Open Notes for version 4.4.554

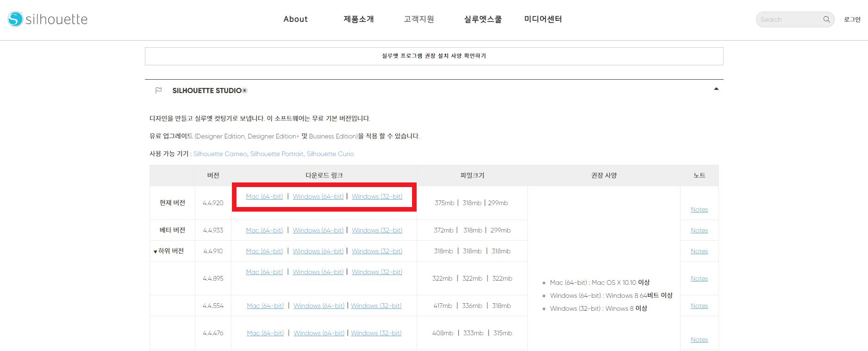point(699,306)
